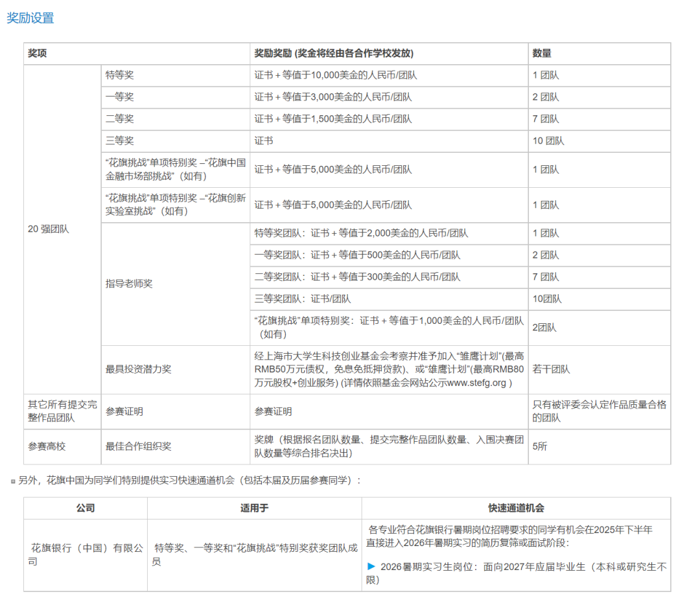This screenshot has height=605, width=700.
Task: Click 5,000美金 reward in 金融市场部挑战 row
Action: [332, 170]
